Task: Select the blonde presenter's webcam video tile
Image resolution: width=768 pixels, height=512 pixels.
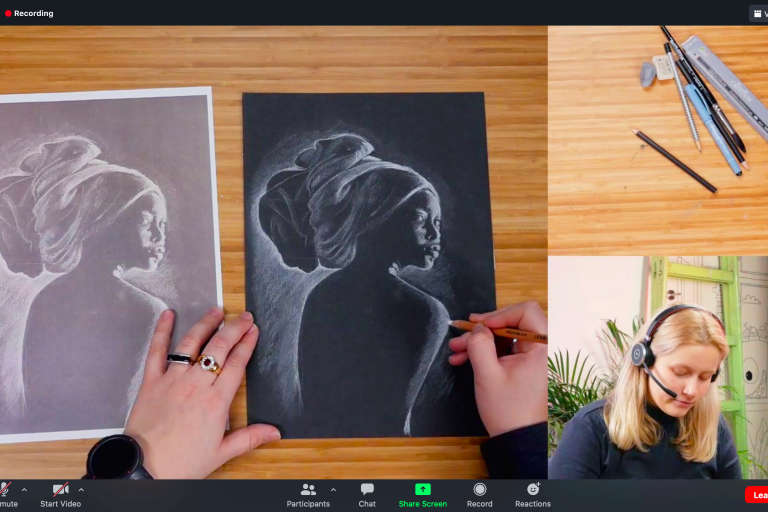Action: (x=658, y=367)
